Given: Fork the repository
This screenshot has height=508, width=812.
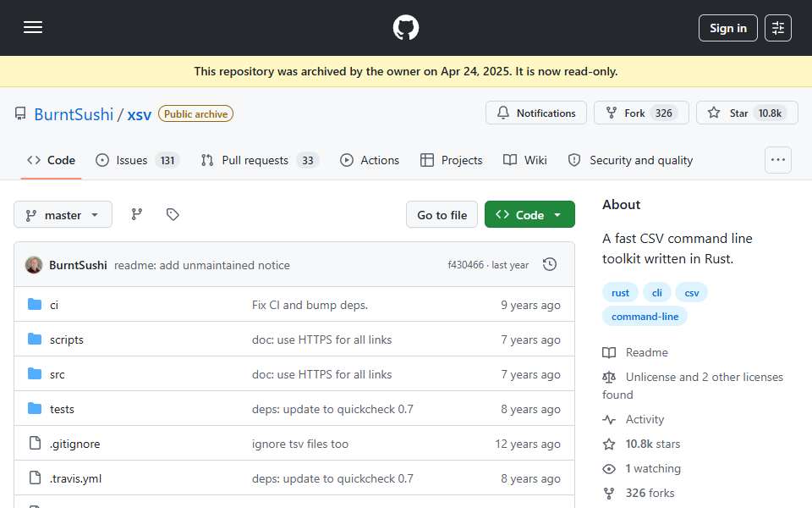Looking at the screenshot, I should (x=641, y=113).
